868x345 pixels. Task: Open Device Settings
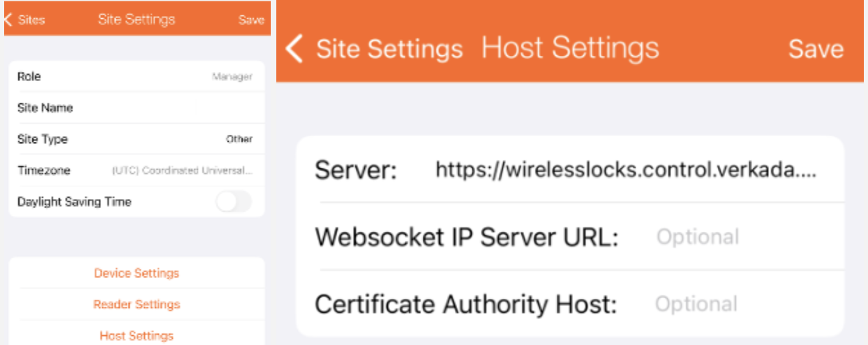(137, 273)
